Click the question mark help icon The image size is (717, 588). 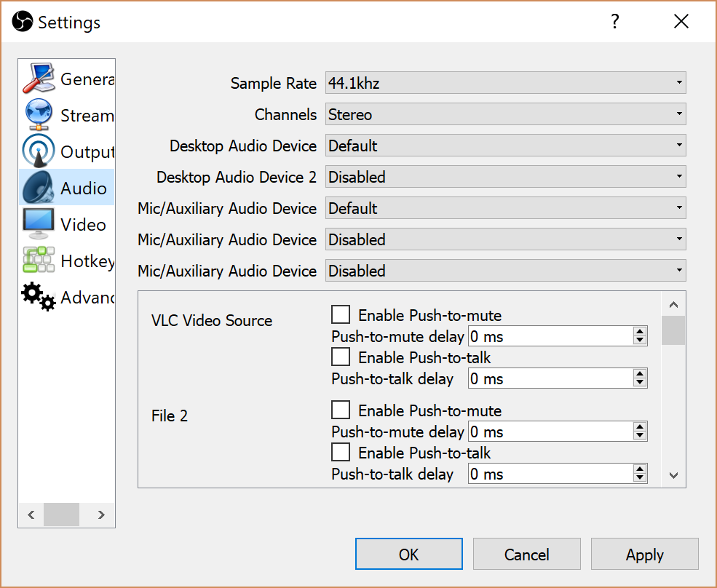(x=615, y=22)
